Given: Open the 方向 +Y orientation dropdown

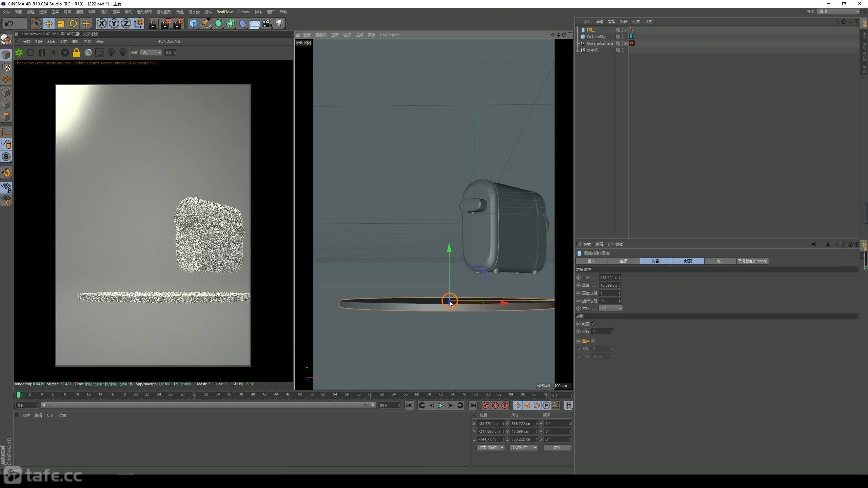Looking at the screenshot, I should pyautogui.click(x=611, y=308).
